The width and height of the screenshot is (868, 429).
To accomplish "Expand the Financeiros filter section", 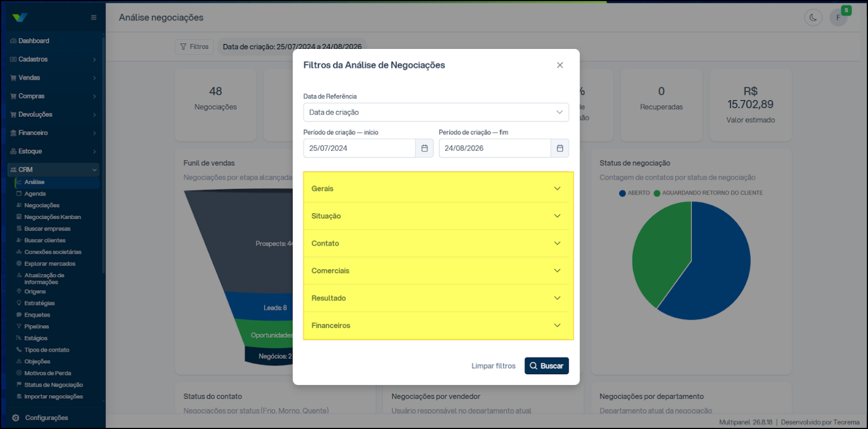I will click(436, 325).
